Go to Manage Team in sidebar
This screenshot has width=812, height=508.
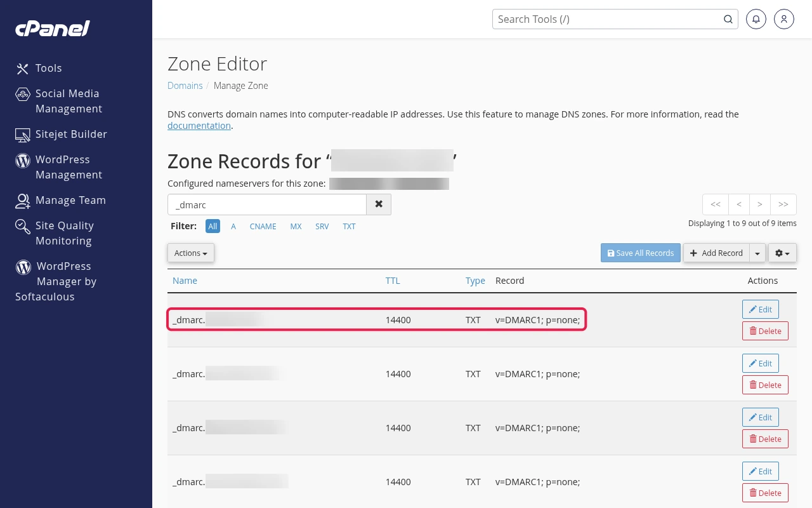point(60,200)
